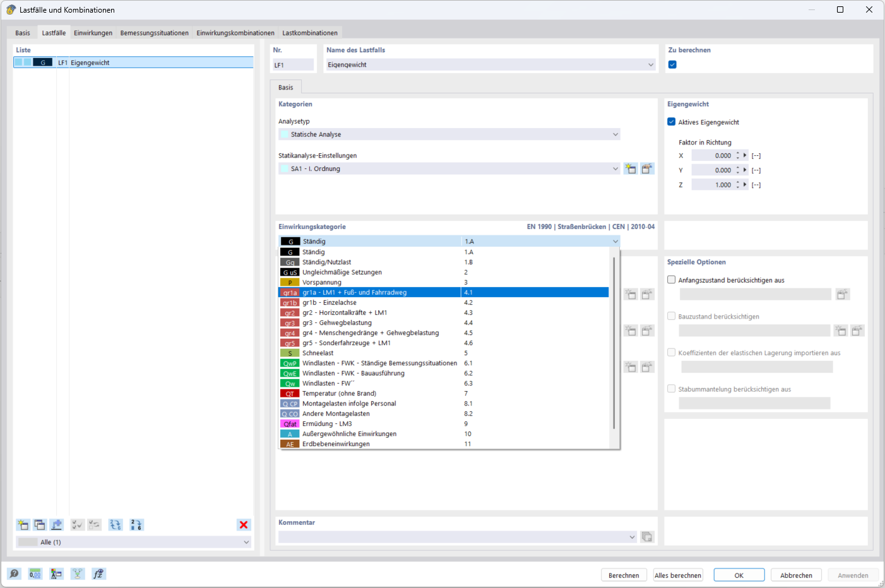Click Alles berechnen button

678,575
